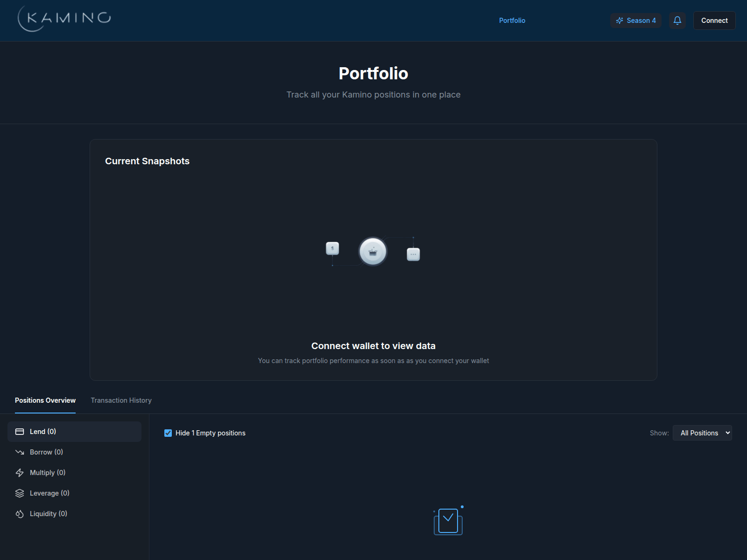
Task: Click the central wallet illustration icon
Action: pyautogui.click(x=373, y=252)
